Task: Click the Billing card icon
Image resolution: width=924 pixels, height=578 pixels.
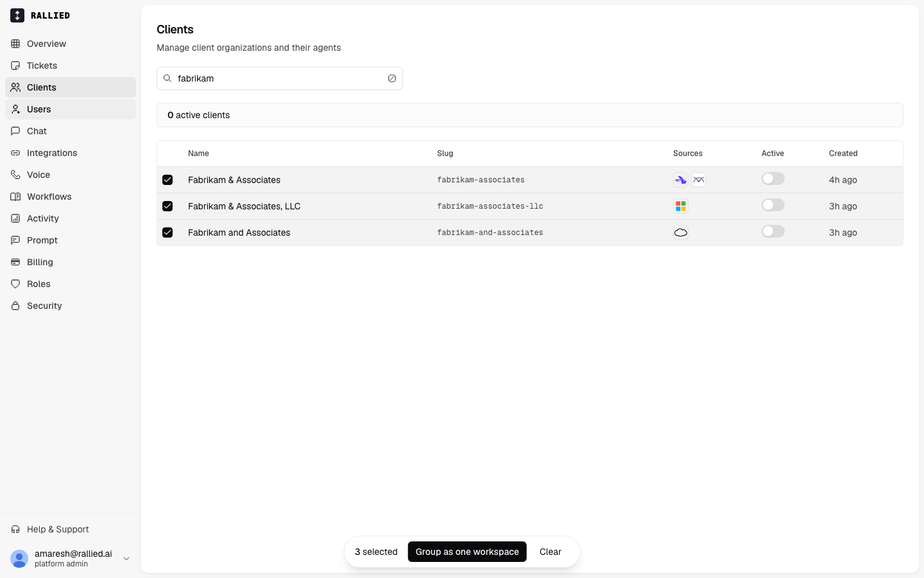Action: (15, 262)
